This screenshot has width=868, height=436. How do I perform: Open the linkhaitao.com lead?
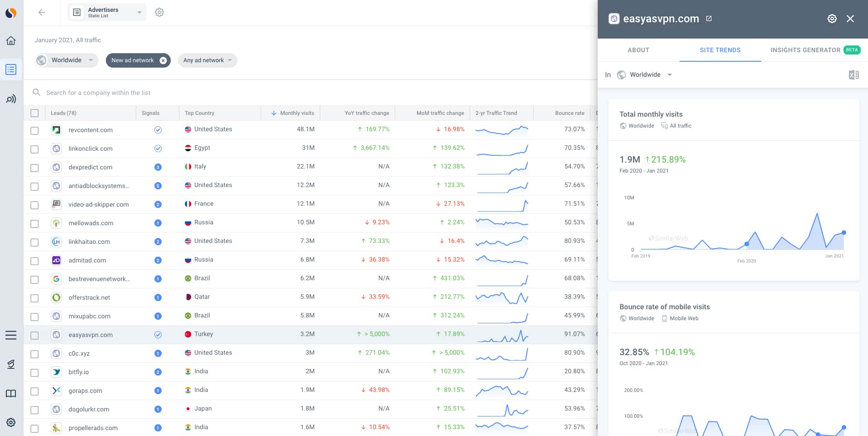tap(89, 242)
